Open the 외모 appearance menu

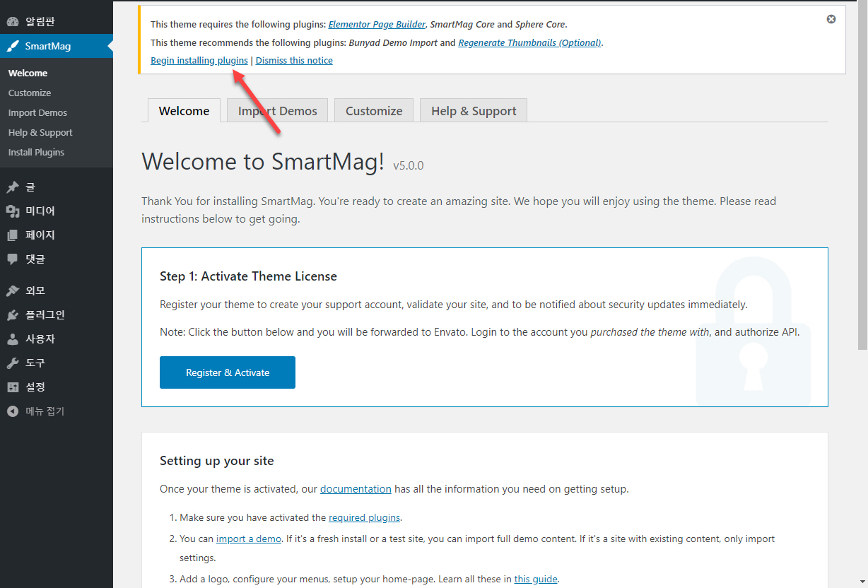pos(57,291)
